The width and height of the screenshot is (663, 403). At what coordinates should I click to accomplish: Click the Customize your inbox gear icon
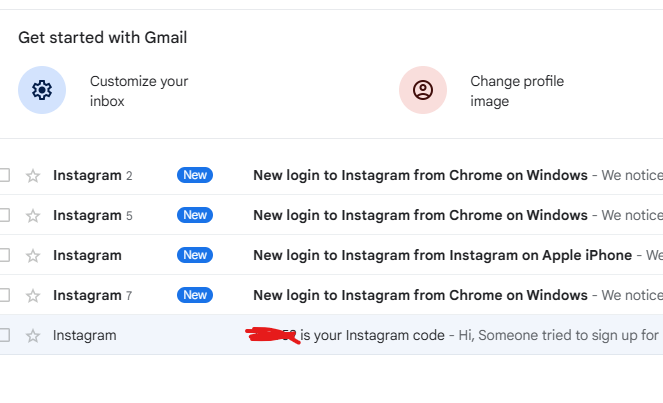[x=42, y=91]
